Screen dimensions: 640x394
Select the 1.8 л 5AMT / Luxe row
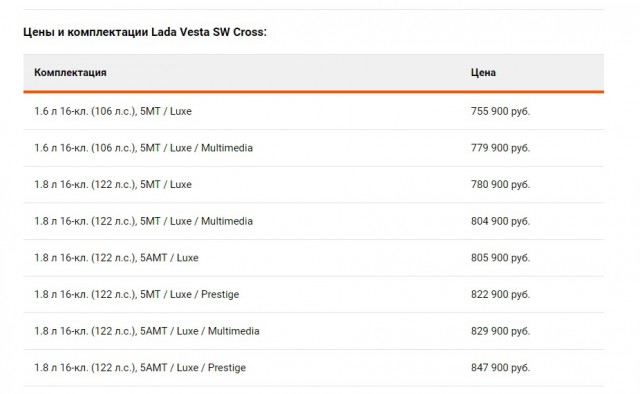[313, 258]
